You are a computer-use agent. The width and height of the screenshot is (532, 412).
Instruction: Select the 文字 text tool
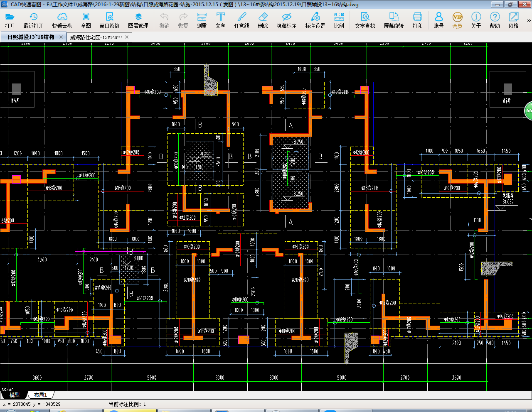(221, 20)
